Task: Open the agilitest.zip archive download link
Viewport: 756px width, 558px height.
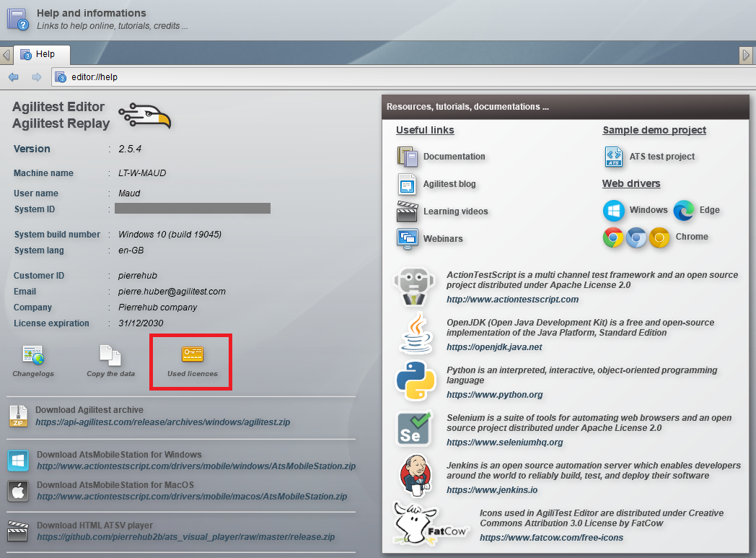Action: click(x=162, y=422)
